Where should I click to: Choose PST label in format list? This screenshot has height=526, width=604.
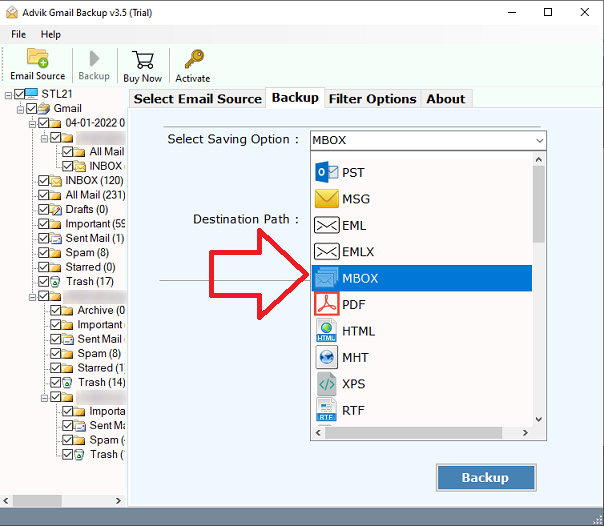click(x=353, y=173)
